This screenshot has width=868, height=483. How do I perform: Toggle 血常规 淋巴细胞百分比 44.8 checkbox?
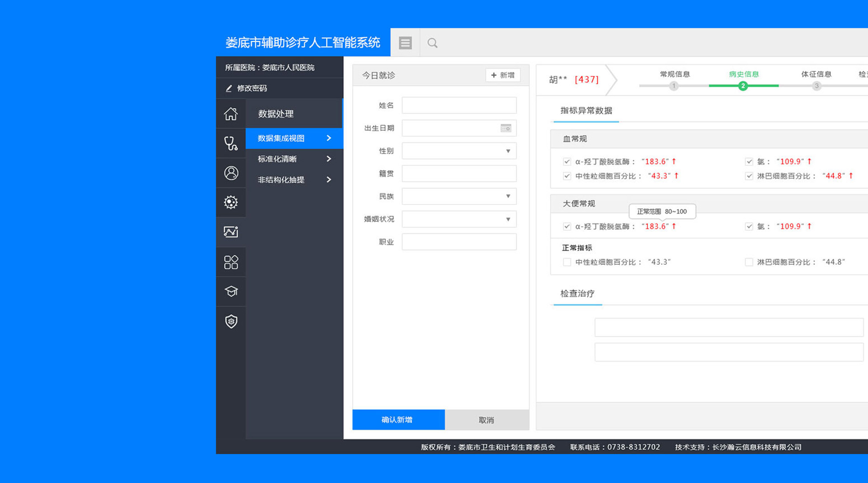click(749, 176)
